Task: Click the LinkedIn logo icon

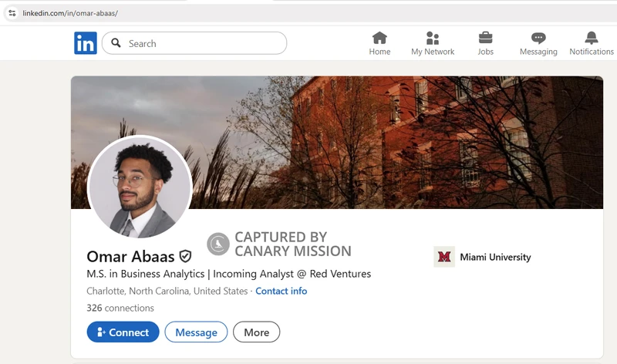Action: 86,43
